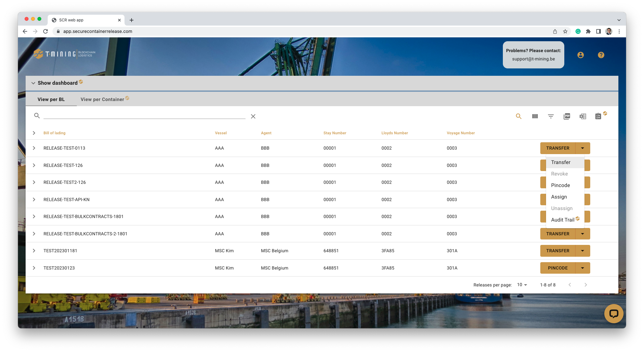Export table via Excel icon

click(x=583, y=116)
